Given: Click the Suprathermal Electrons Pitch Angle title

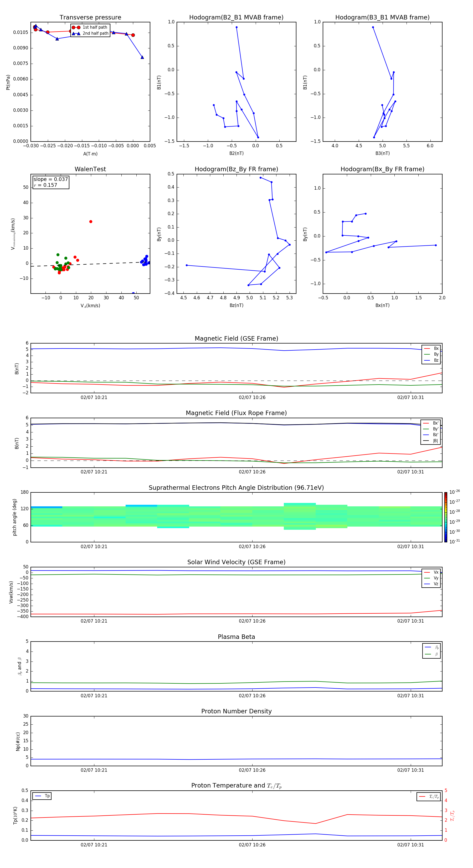Looking at the screenshot, I should (x=236, y=488).
